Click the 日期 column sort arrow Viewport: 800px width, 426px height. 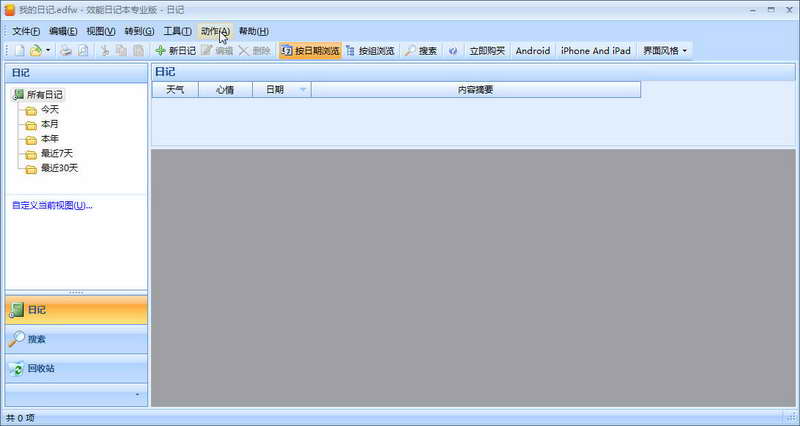pos(303,90)
